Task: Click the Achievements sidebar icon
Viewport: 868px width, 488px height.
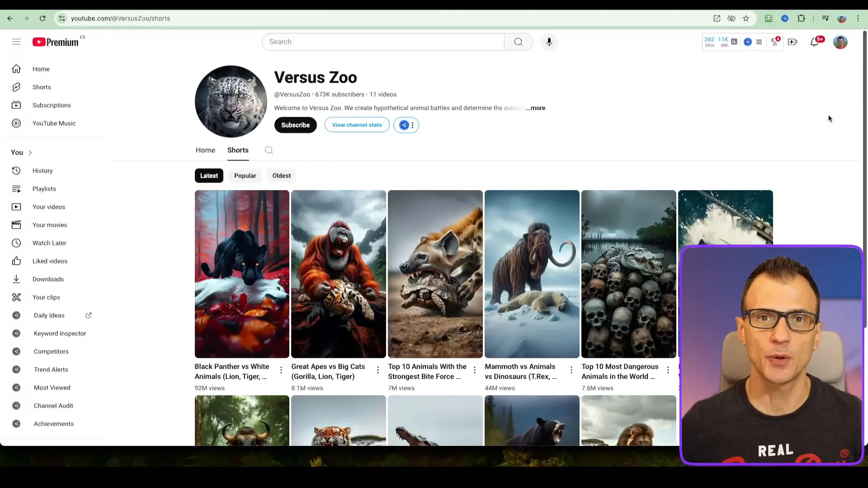Action: (x=15, y=424)
